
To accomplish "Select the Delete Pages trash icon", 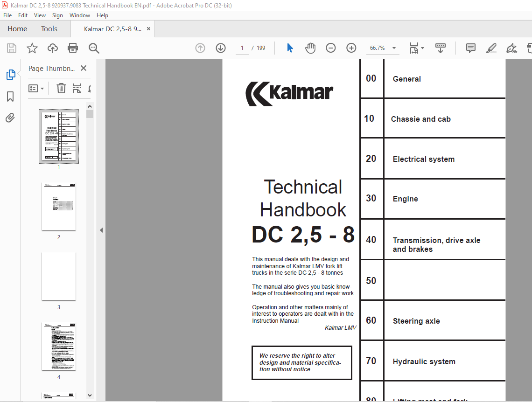I will 61,88.
